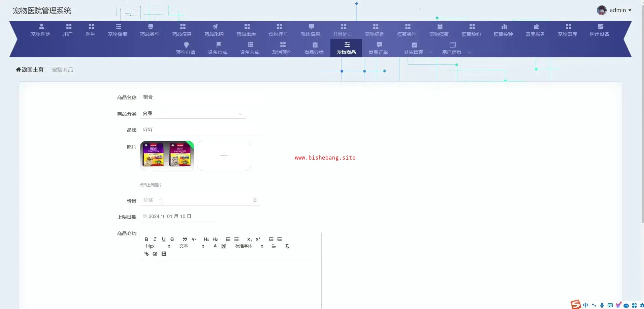Focus the 商品名称 name field
This screenshot has width=644, height=309.
[201, 97]
